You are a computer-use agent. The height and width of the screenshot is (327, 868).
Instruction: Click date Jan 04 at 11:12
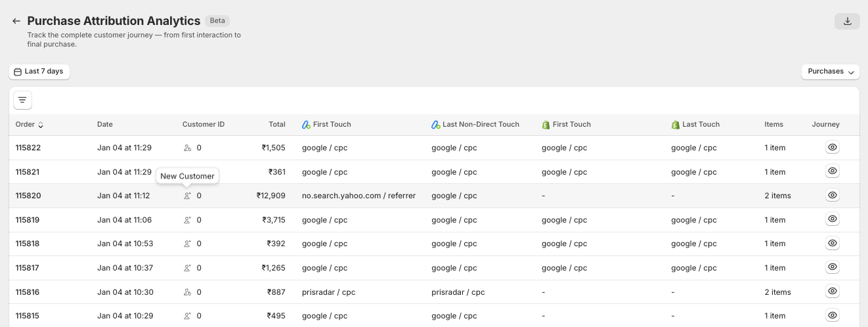(x=123, y=196)
